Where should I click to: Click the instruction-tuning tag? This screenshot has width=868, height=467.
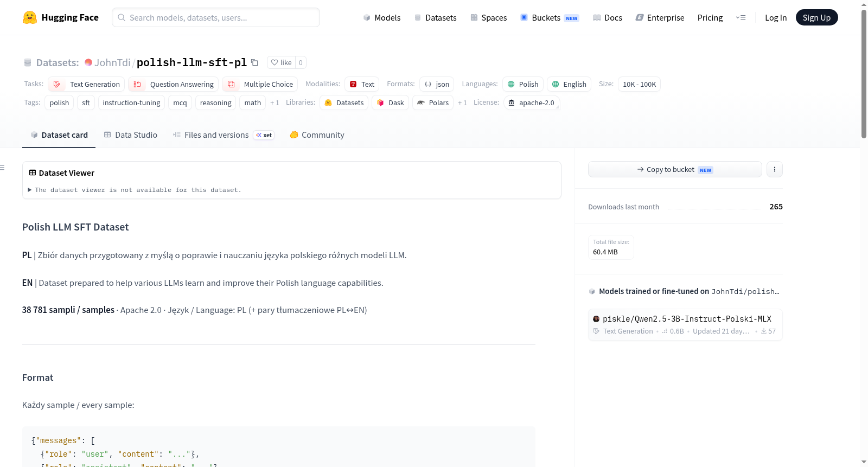131,103
